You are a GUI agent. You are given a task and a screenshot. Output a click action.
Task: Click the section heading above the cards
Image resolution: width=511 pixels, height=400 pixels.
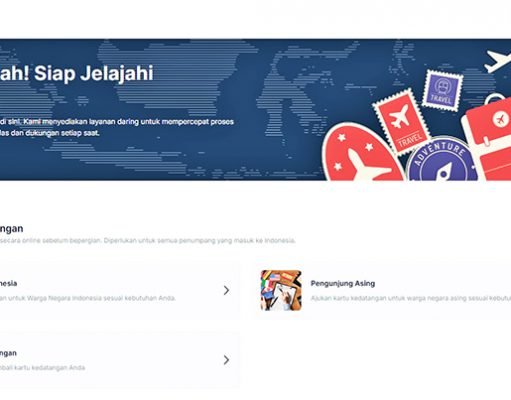pos(11,229)
